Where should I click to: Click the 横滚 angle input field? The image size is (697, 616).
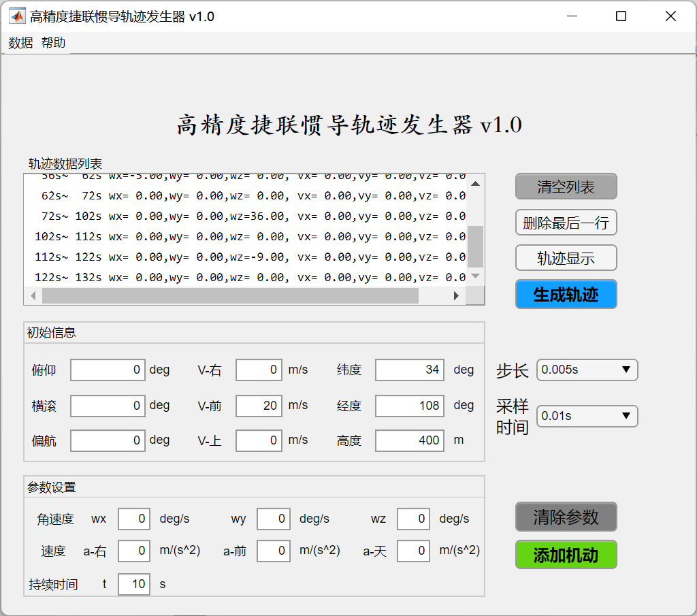[x=108, y=406]
